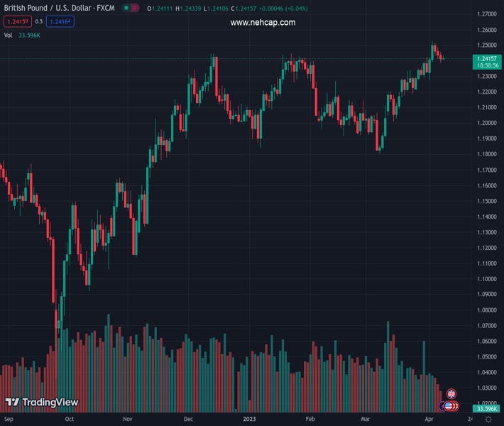This screenshot has height=426, width=504.
Task: Toggle the red data mode pill indicator
Action: (x=135, y=9)
